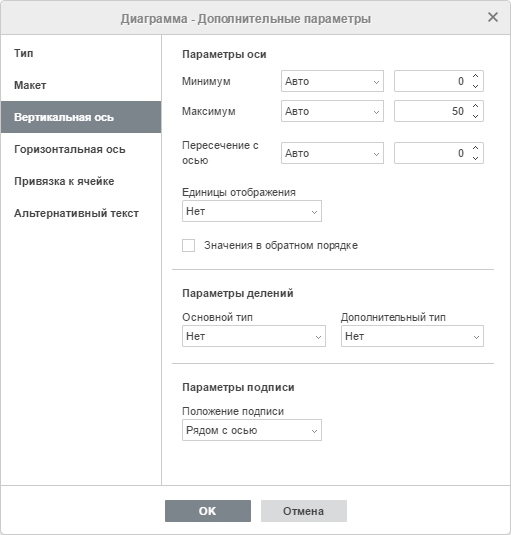Open the Максимум Авто dropdown
The width and height of the screenshot is (511, 535).
point(332,111)
